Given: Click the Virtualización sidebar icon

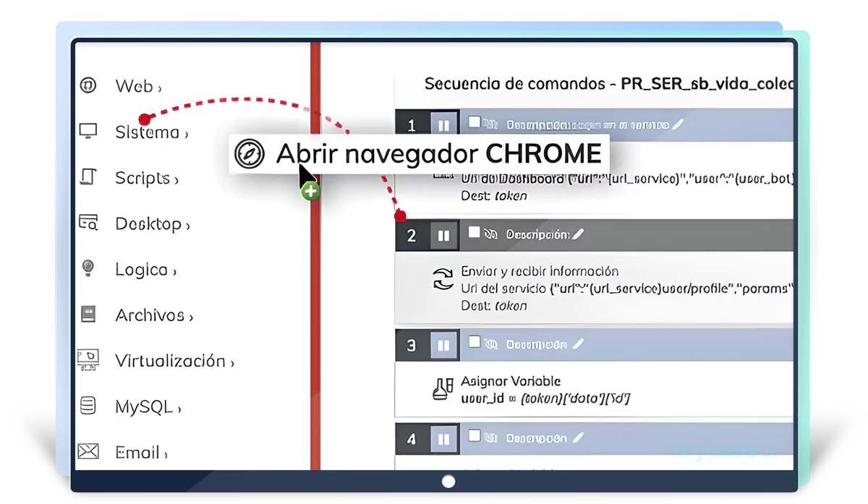Looking at the screenshot, I should click(x=88, y=359).
